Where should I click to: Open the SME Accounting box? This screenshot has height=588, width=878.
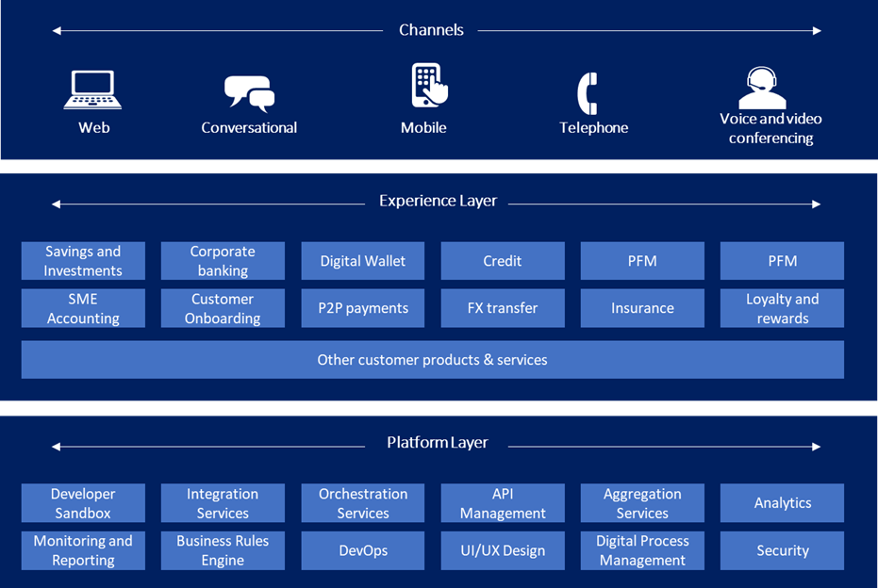pos(83,308)
